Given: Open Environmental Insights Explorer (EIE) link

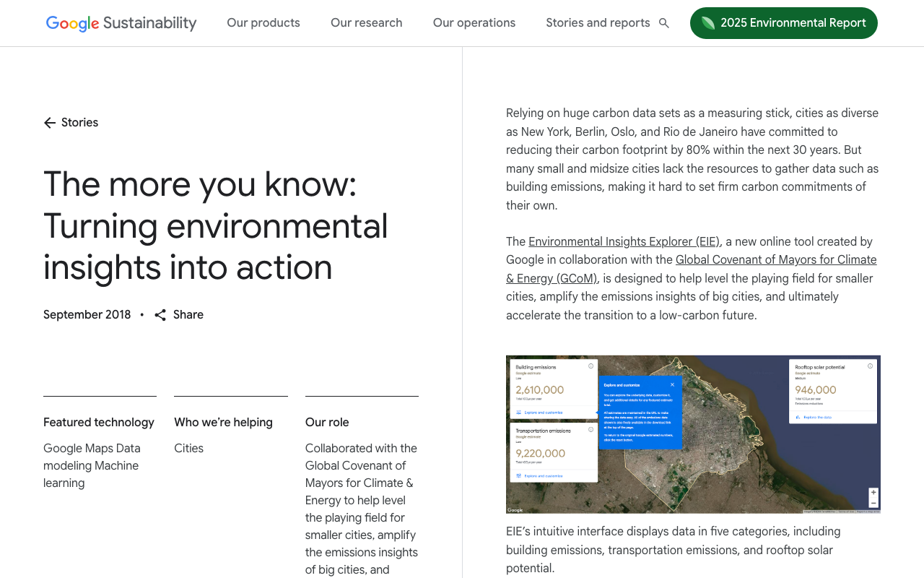Looking at the screenshot, I should point(624,241).
